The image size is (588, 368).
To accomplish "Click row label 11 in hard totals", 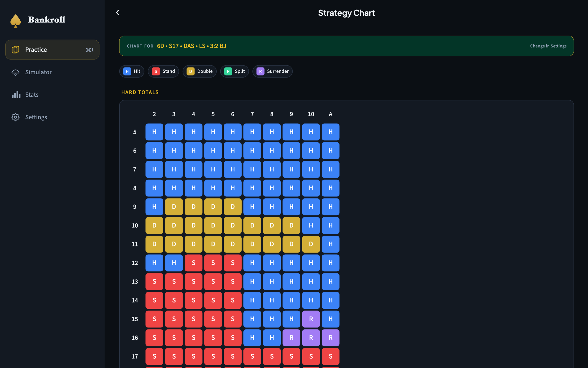I will pyautogui.click(x=135, y=244).
